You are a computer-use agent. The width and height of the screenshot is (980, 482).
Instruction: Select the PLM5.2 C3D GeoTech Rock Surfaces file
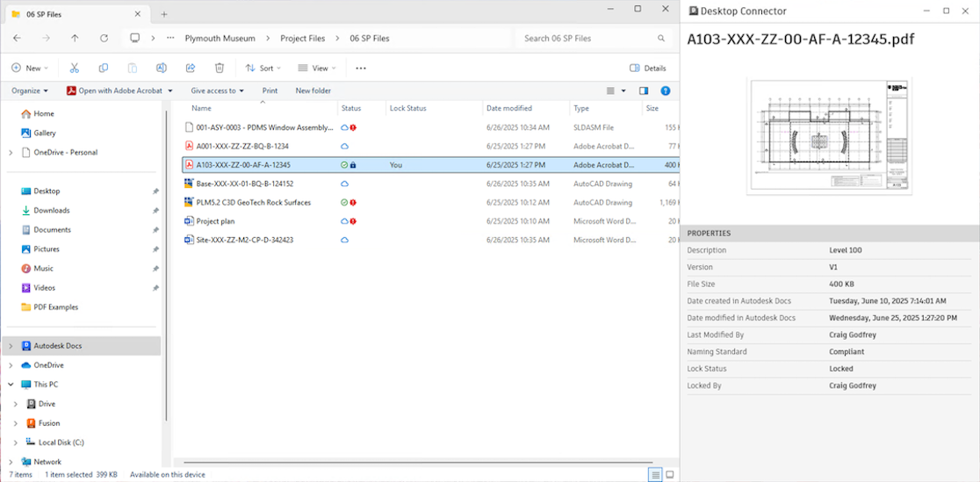coord(253,203)
